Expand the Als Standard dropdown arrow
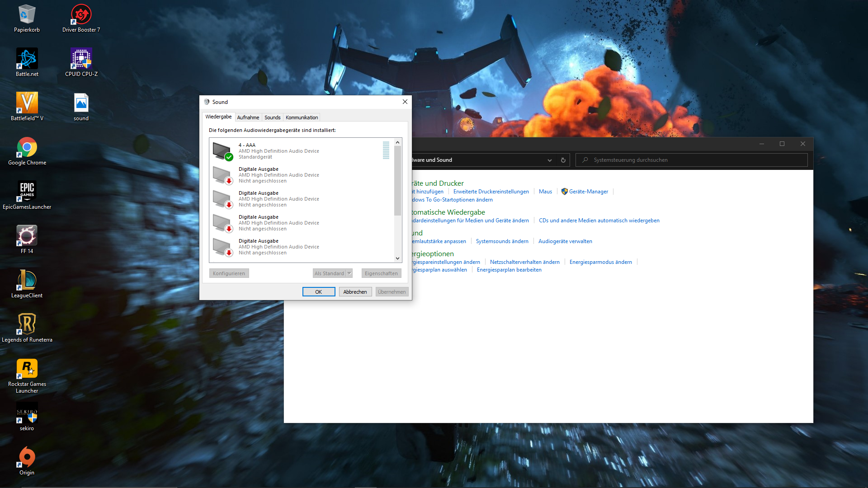Viewport: 868px width, 488px height. coord(349,273)
